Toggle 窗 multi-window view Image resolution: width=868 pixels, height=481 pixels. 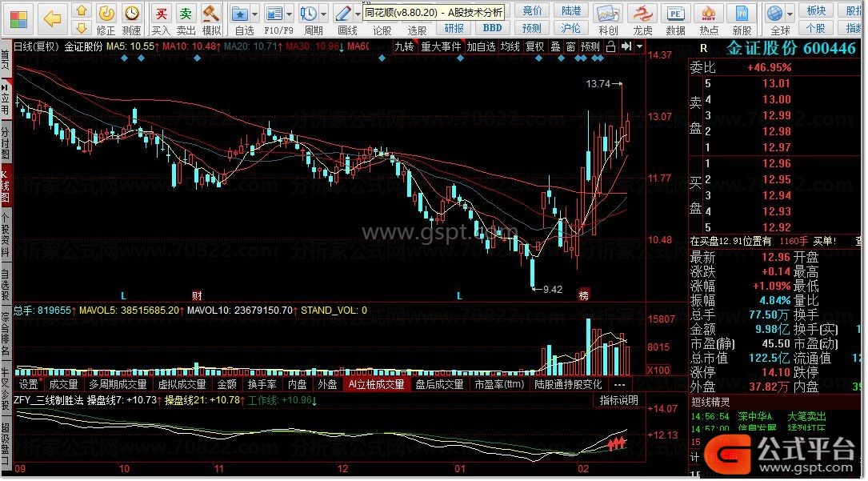click(x=570, y=46)
